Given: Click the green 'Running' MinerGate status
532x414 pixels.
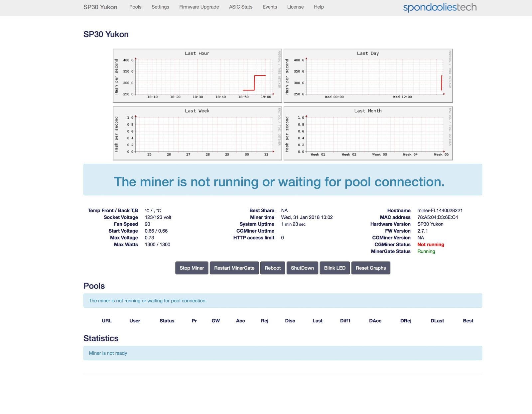Looking at the screenshot, I should tap(426, 251).
